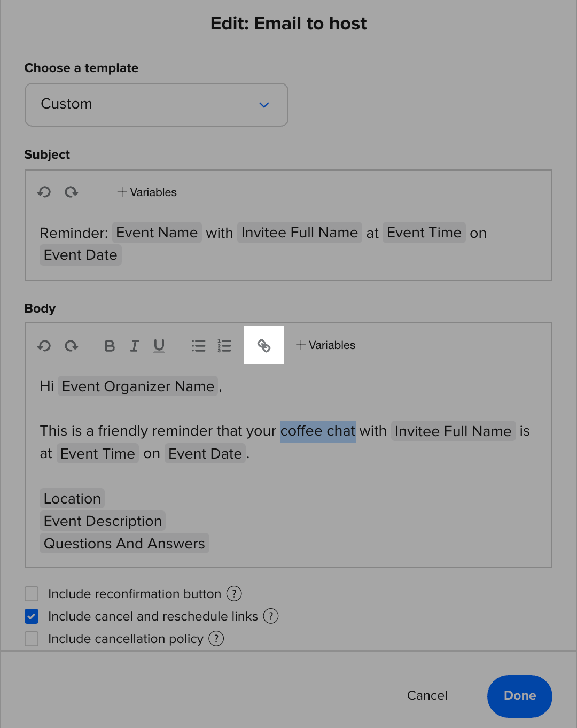The image size is (577, 728).
Task: Undo last change in Body editor
Action: 44,346
